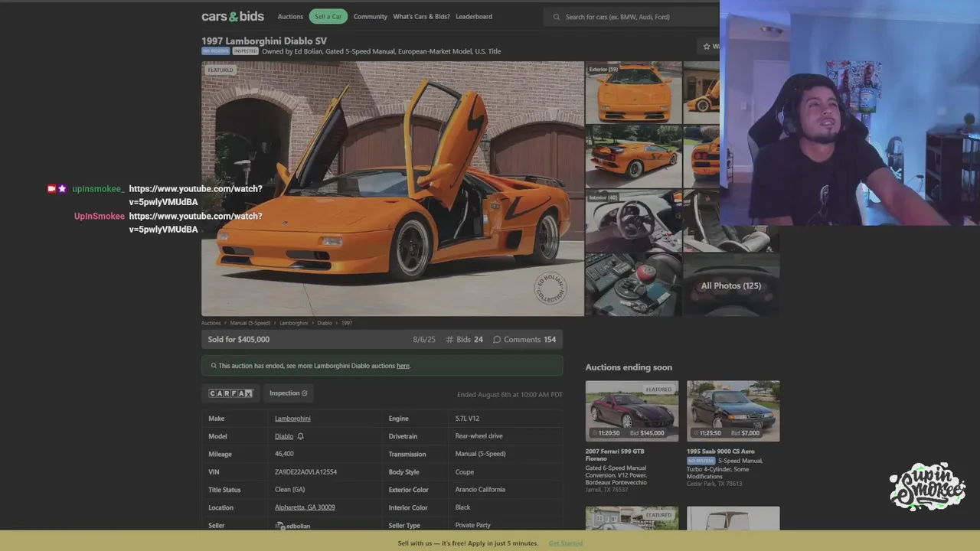Click the Inspection checkmark badge icon
Viewport: 980px width, 551px height.
pyautogui.click(x=304, y=393)
